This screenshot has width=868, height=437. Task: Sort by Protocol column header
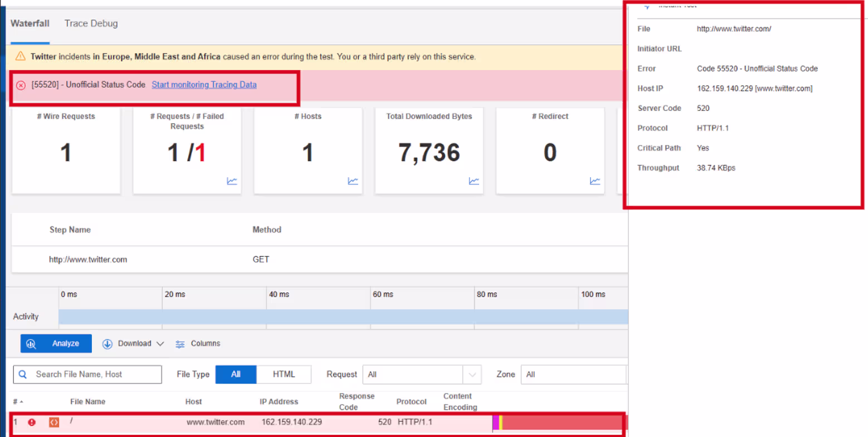[x=411, y=401]
